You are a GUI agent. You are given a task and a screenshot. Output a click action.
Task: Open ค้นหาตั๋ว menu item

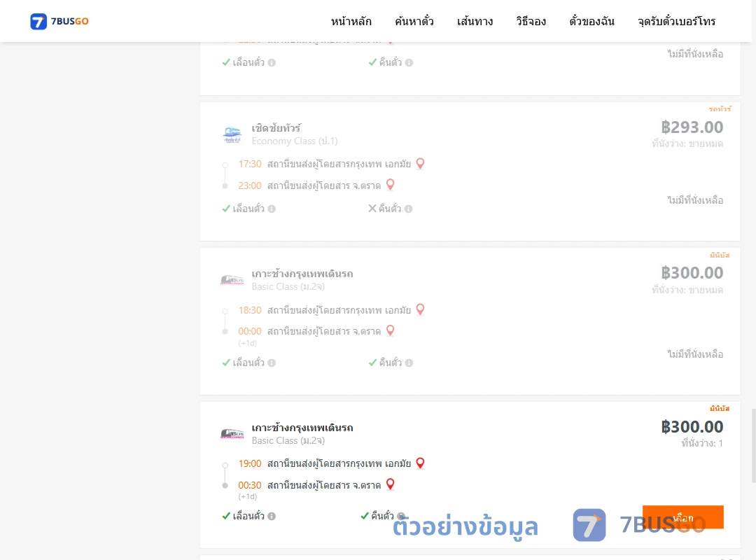click(x=414, y=21)
